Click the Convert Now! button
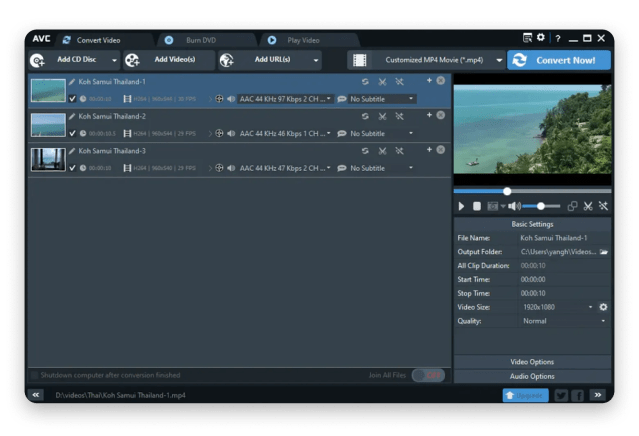This screenshot has height=436, width=639. point(559,60)
